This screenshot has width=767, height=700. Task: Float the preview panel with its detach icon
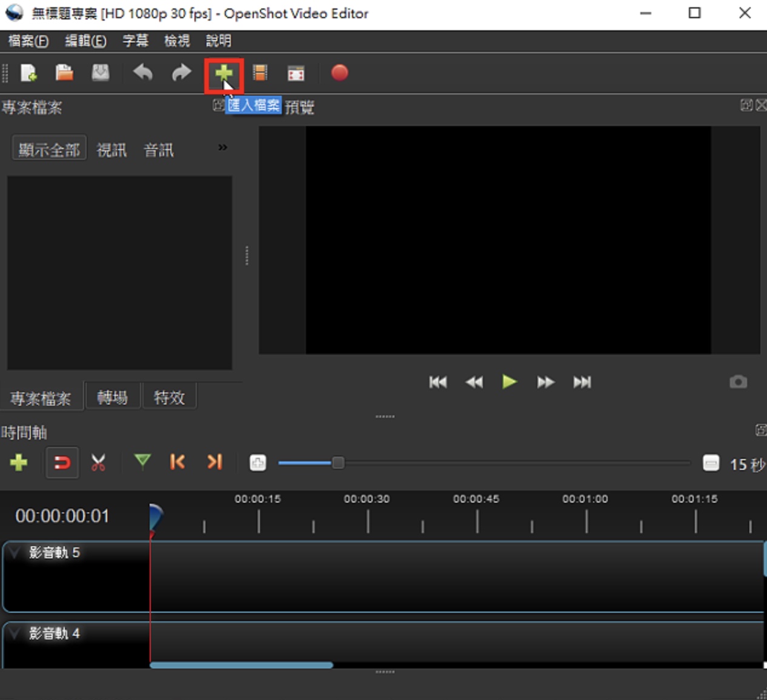pyautogui.click(x=746, y=105)
